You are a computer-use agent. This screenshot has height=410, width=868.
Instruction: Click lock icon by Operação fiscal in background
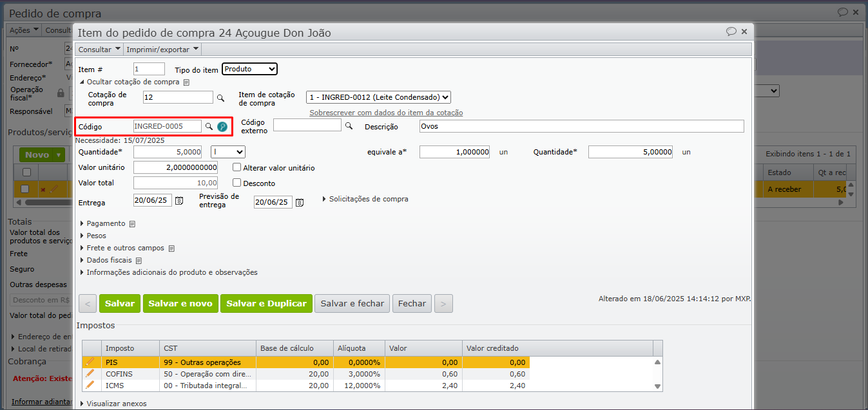click(x=61, y=93)
